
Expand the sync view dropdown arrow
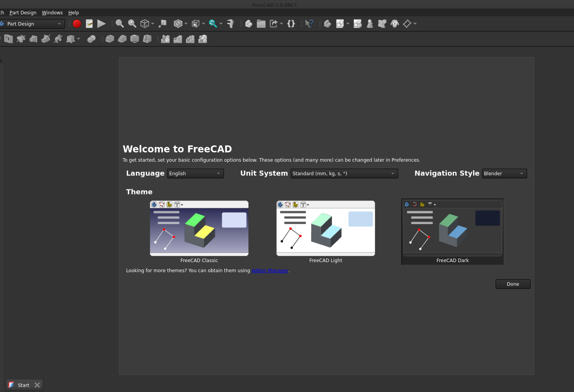coord(221,24)
